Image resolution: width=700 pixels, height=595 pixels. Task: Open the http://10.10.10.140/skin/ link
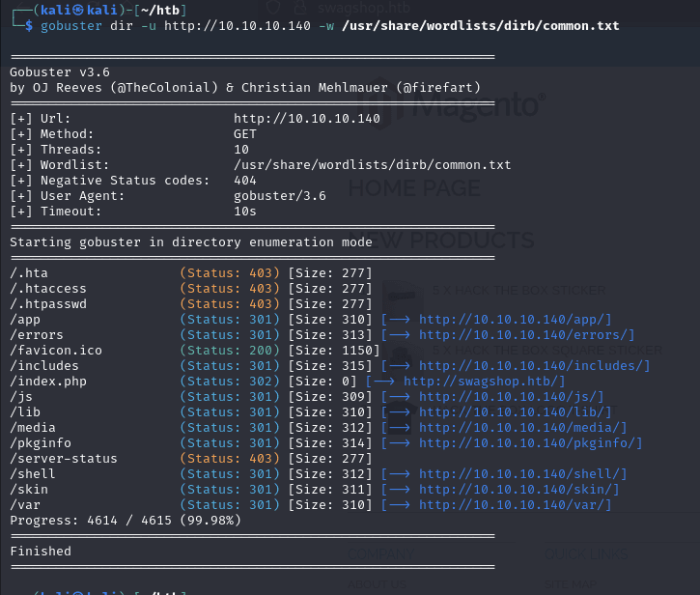coord(518,490)
